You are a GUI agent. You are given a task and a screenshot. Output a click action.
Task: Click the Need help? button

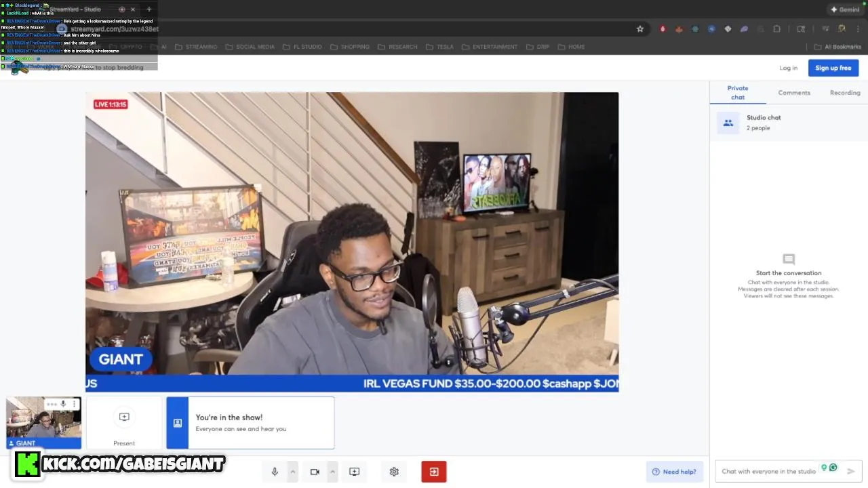674,472
